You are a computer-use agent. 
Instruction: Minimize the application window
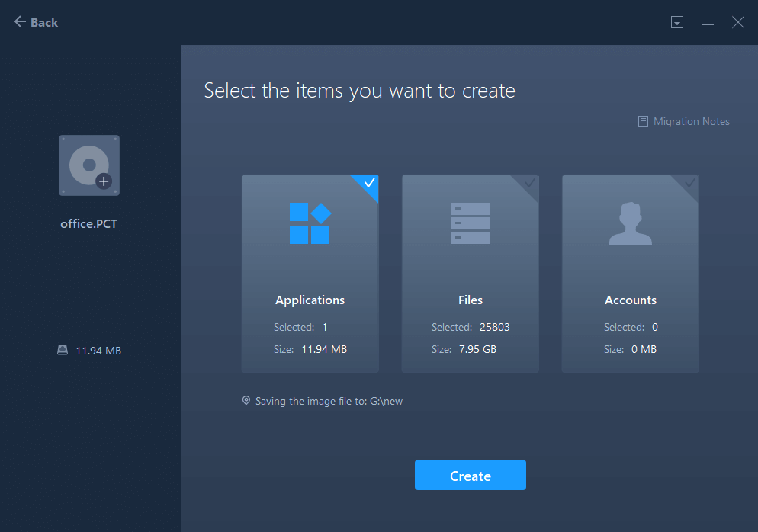click(x=707, y=22)
